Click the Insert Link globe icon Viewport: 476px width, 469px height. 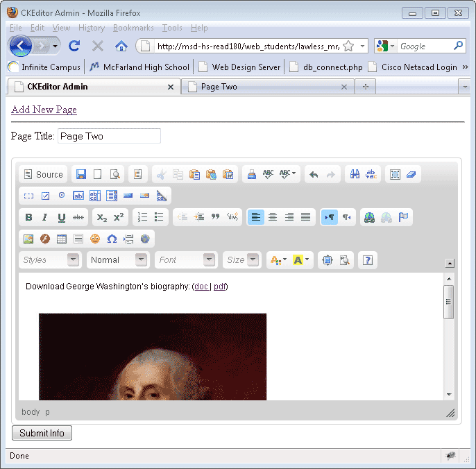(369, 217)
